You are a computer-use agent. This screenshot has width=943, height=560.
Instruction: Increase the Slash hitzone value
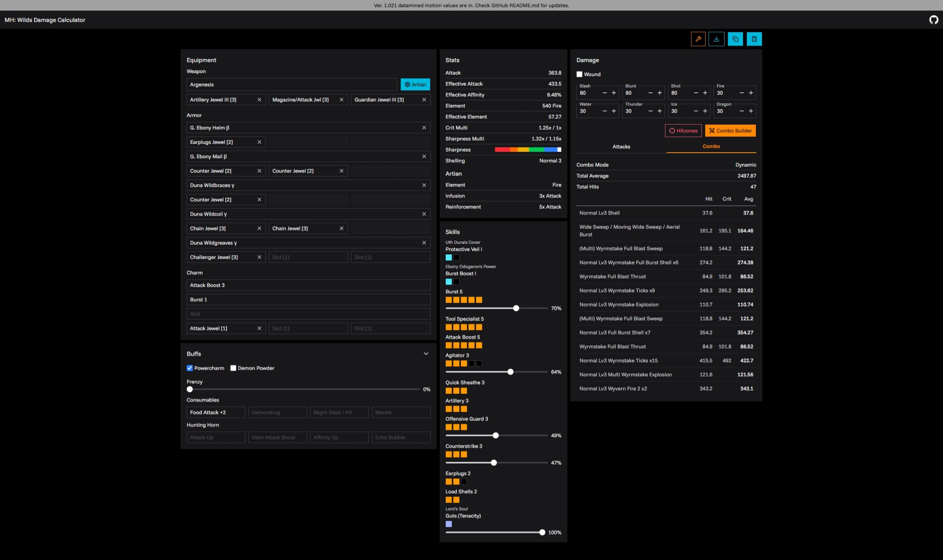pyautogui.click(x=614, y=93)
